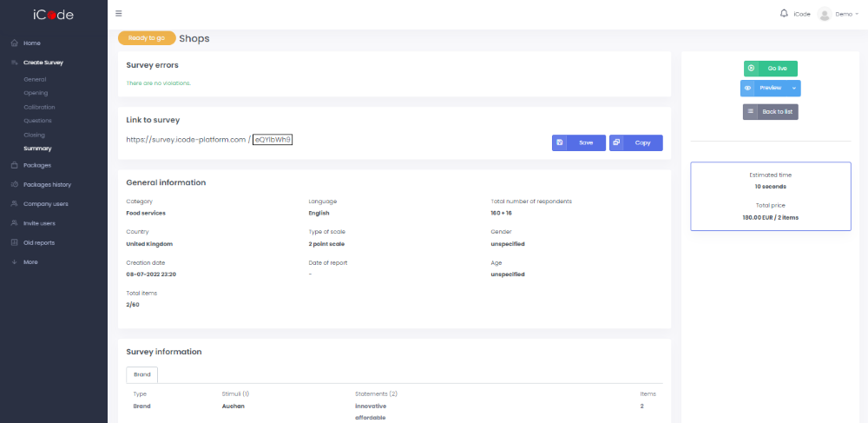The width and height of the screenshot is (868, 423).
Task: Expand the Preview dropdown arrow
Action: (794, 88)
